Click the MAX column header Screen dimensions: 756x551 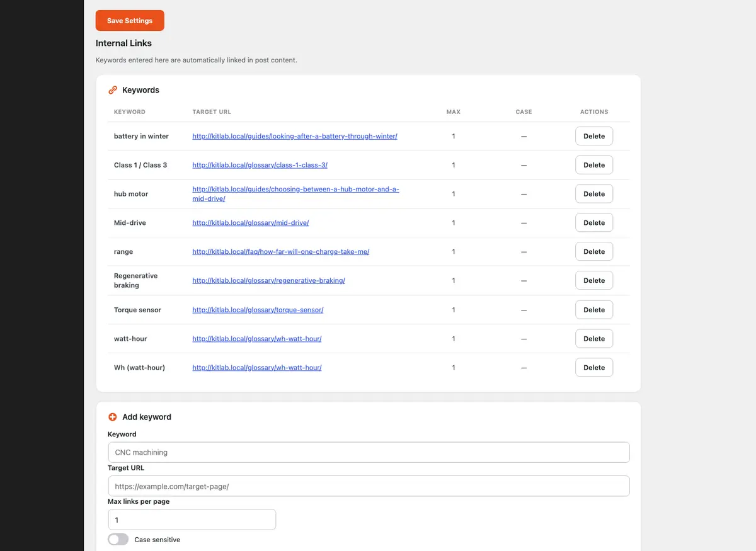pyautogui.click(x=454, y=112)
